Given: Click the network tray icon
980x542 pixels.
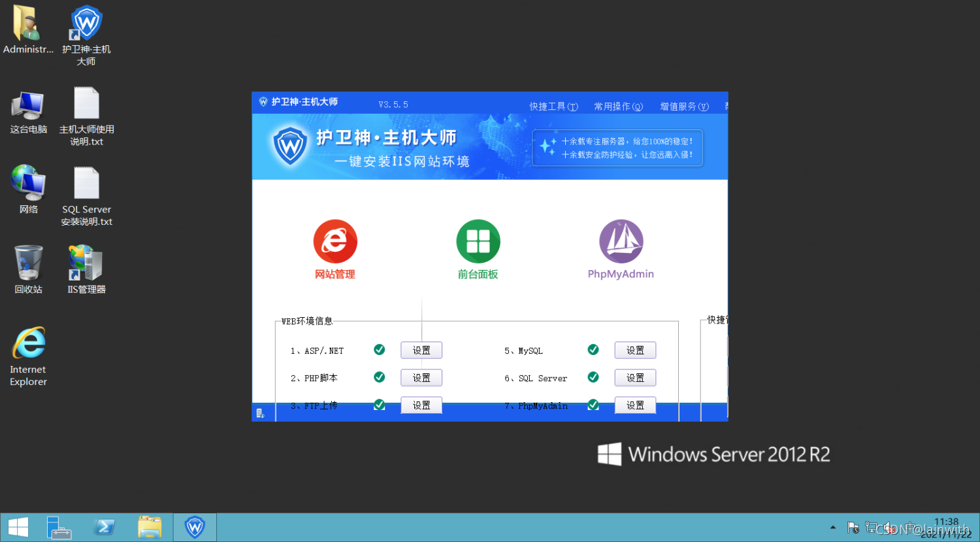Looking at the screenshot, I should (871, 527).
